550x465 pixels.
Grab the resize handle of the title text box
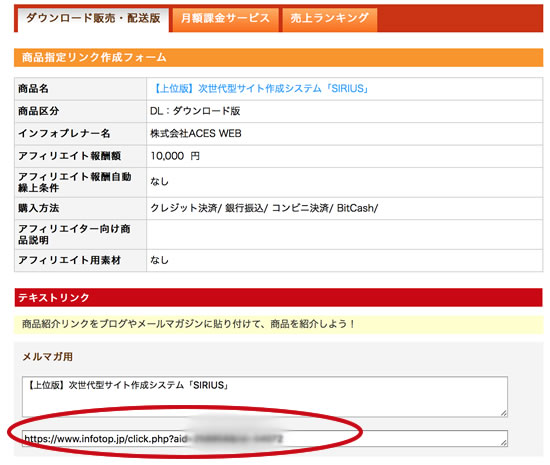[504, 413]
